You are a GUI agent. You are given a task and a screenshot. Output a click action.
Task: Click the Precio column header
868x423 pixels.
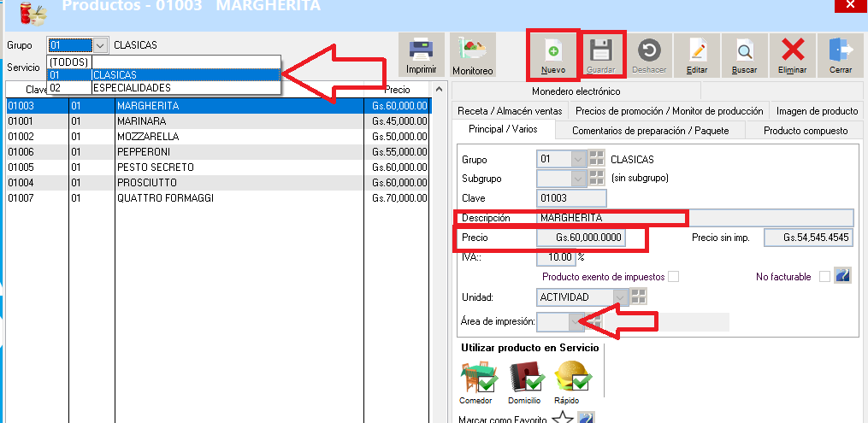397,90
